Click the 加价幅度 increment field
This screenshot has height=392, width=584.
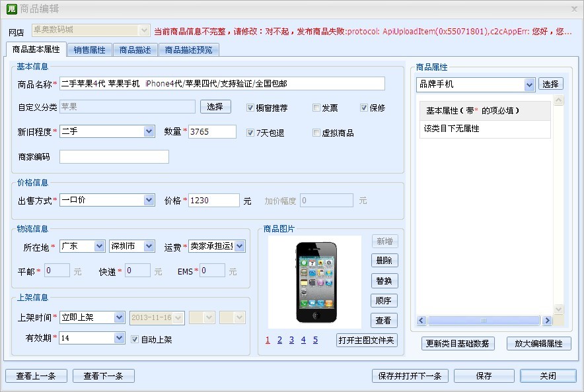326,201
